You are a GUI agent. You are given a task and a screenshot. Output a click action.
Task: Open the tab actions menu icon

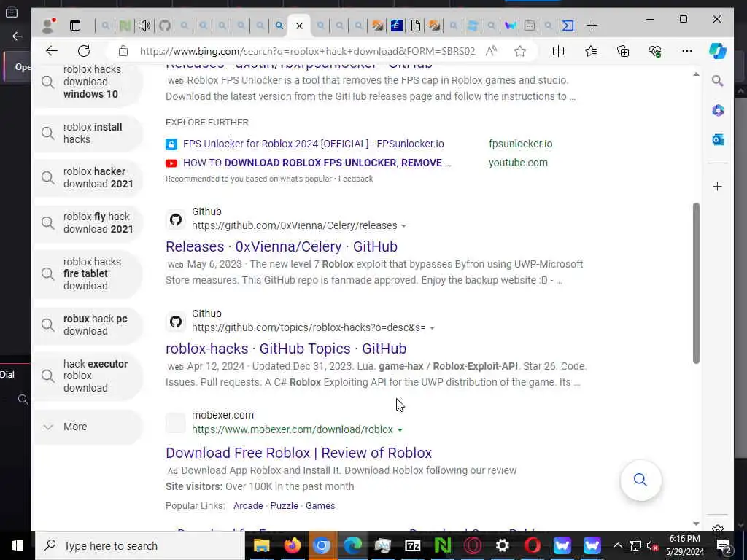point(75,26)
